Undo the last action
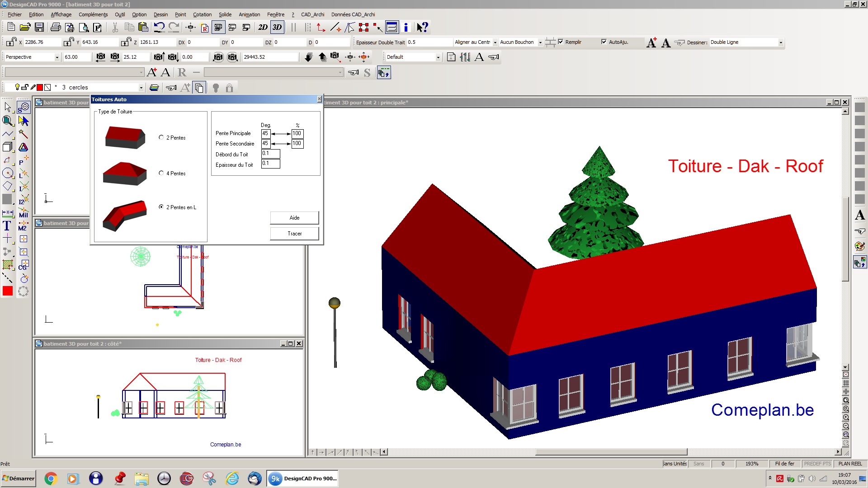This screenshot has width=868, height=488. pyautogui.click(x=159, y=27)
